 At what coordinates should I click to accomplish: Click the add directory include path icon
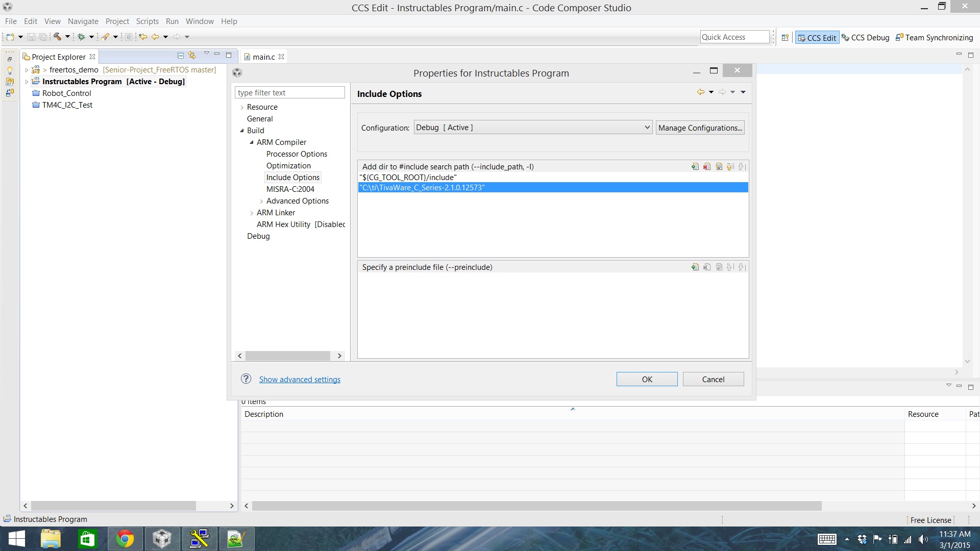pos(695,166)
